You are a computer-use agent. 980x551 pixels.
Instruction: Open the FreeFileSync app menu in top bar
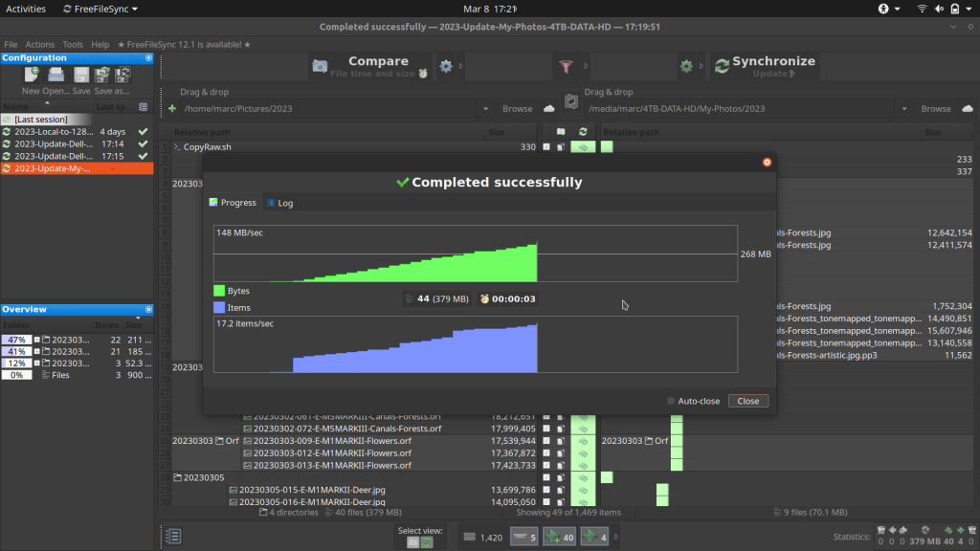(x=100, y=9)
